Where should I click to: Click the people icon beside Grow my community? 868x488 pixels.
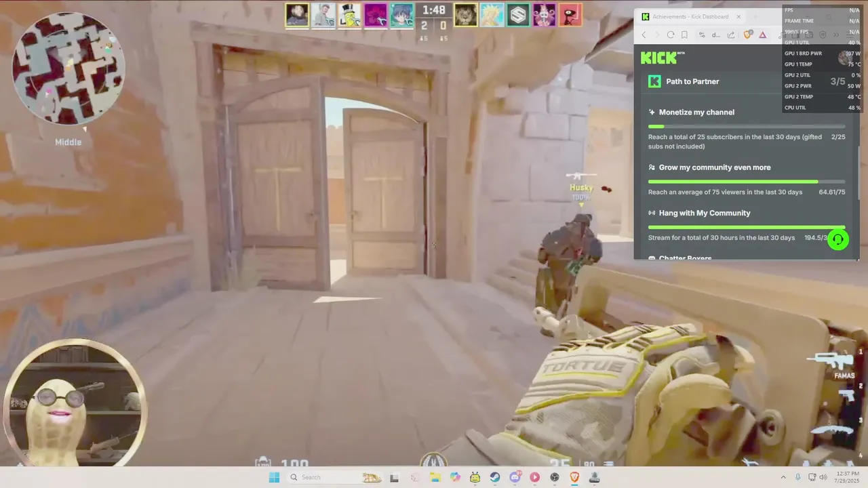(x=652, y=167)
